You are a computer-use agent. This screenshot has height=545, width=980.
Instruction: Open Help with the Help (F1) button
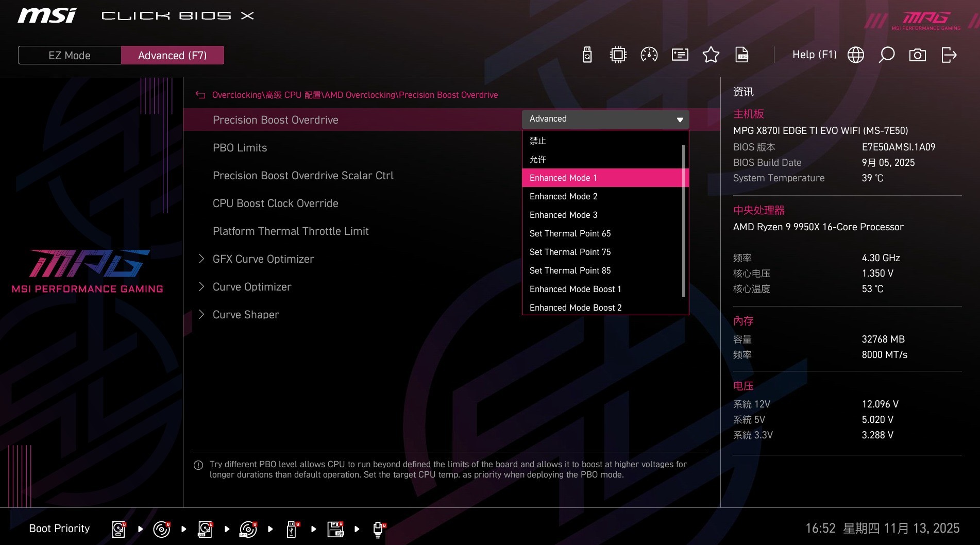814,54
